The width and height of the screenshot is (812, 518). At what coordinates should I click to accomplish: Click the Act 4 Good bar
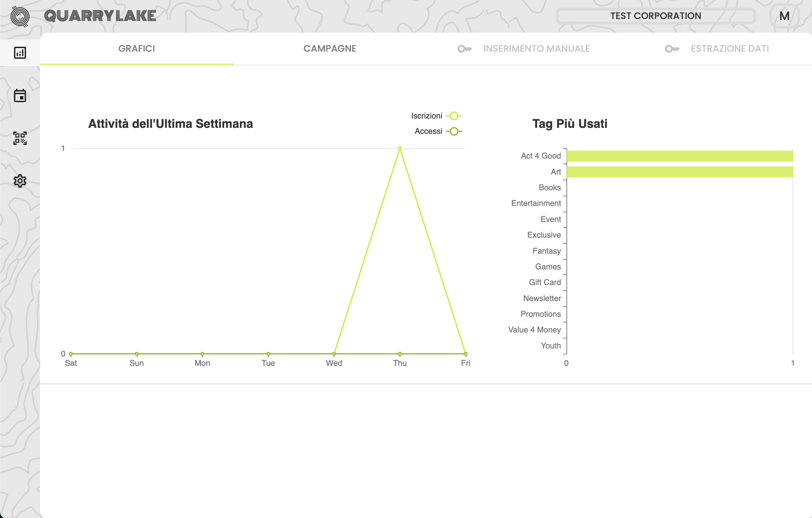click(680, 156)
